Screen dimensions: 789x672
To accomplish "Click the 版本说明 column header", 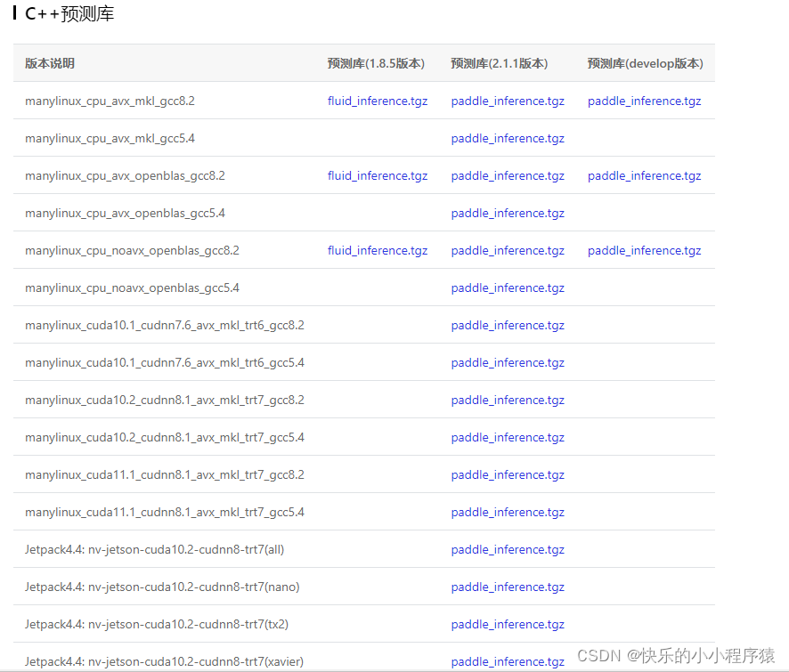I will tap(49, 63).
